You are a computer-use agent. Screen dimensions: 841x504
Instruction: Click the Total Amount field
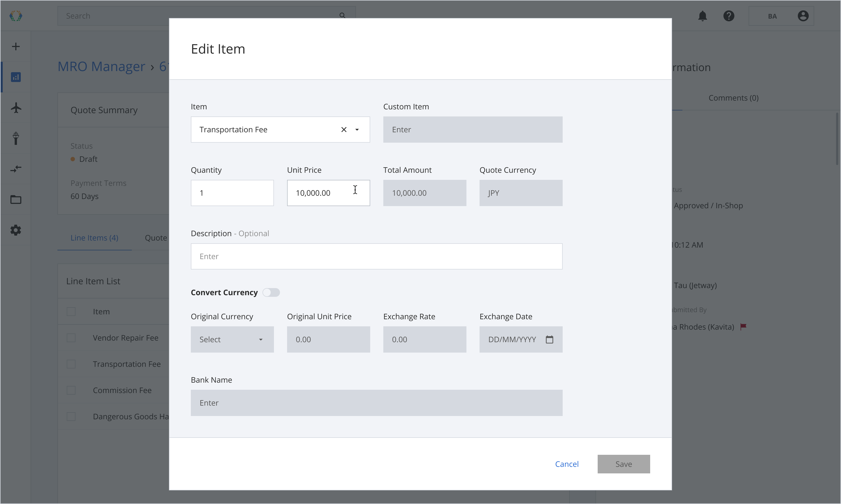click(x=425, y=193)
